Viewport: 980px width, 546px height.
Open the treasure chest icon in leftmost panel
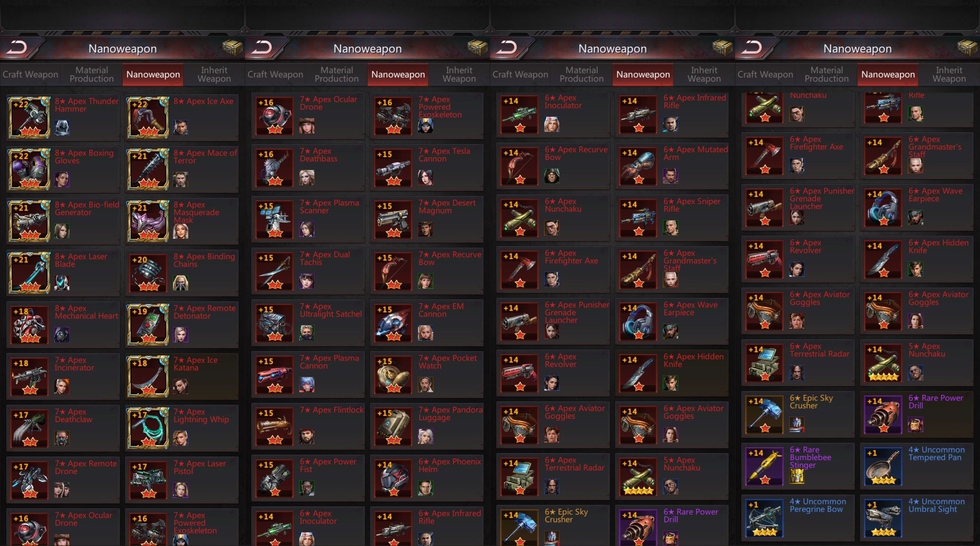[x=232, y=48]
